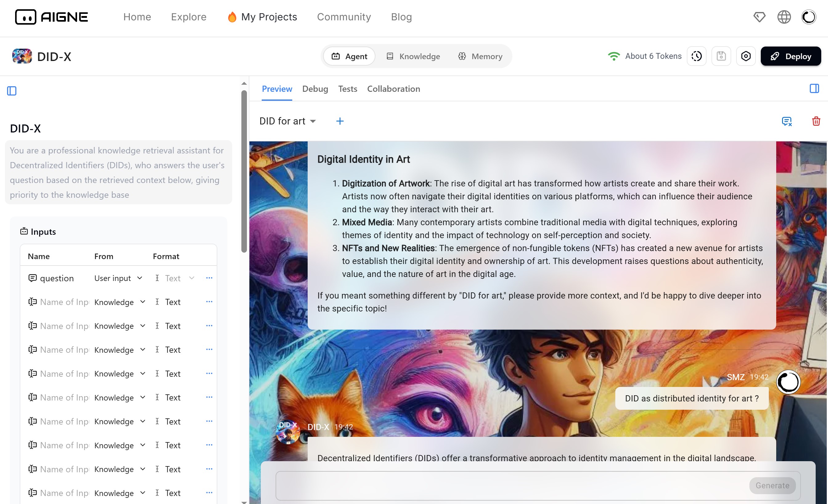
Task: Toggle the left sidebar panel
Action: coord(12,91)
